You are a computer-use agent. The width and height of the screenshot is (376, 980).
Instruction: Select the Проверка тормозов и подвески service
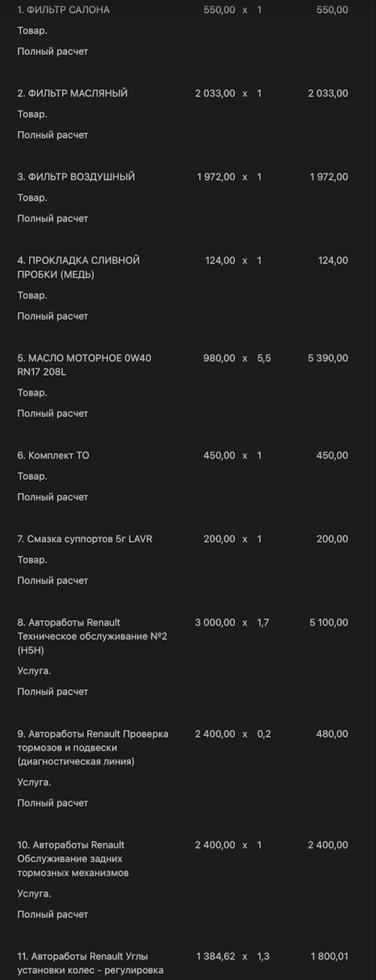[93, 748]
